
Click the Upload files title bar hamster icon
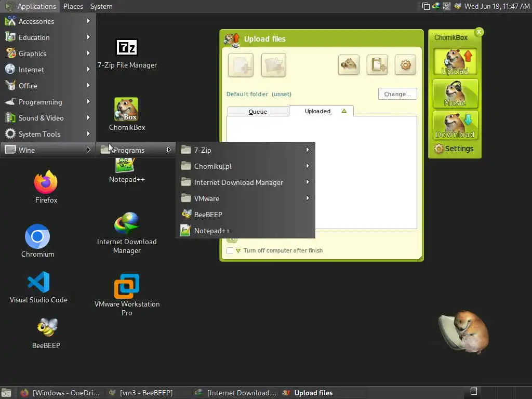pyautogui.click(x=232, y=40)
